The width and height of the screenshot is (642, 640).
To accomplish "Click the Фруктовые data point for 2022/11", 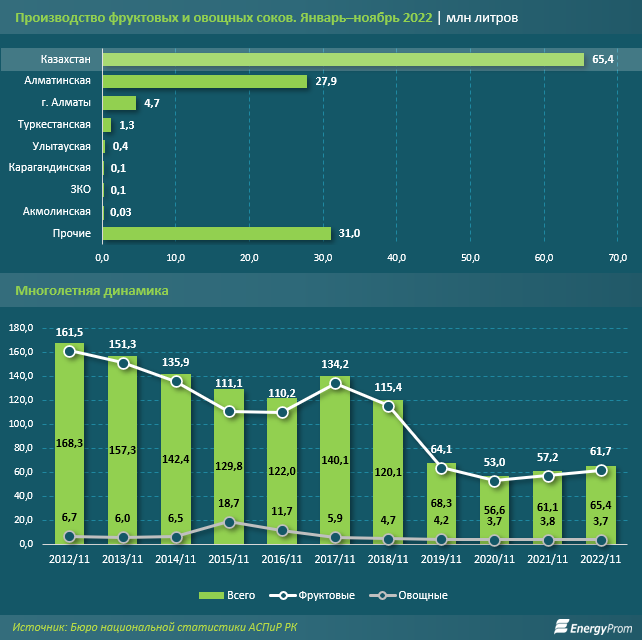I will point(599,470).
